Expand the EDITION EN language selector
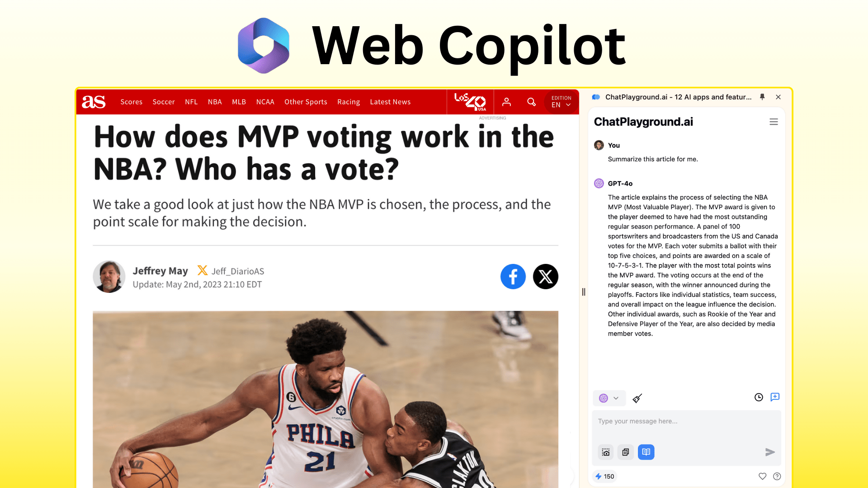The width and height of the screenshot is (868, 488). pos(561,103)
